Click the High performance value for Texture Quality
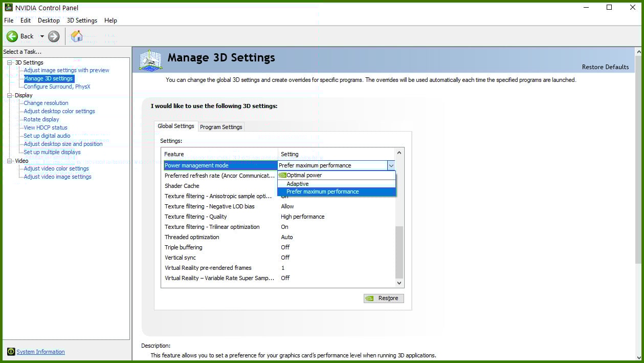Viewport: 644px width, 363px height. 302,217
